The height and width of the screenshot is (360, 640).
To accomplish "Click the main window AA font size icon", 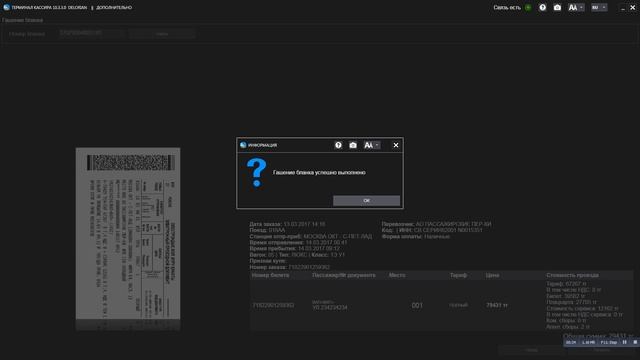I will (x=573, y=7).
